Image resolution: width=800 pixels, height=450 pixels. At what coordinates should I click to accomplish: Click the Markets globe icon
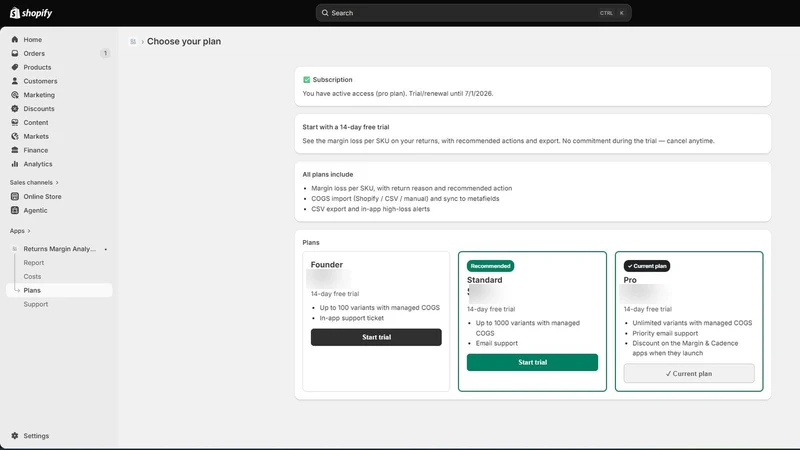[x=15, y=136]
